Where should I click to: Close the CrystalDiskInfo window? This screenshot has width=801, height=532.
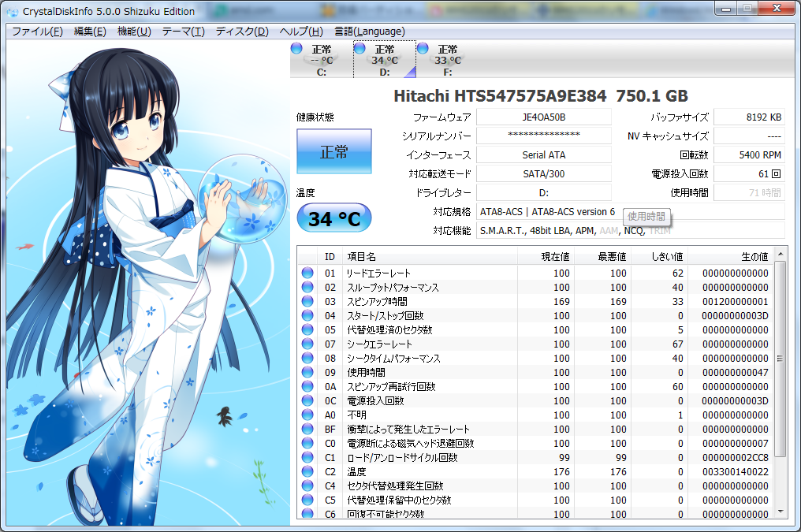[777, 8]
